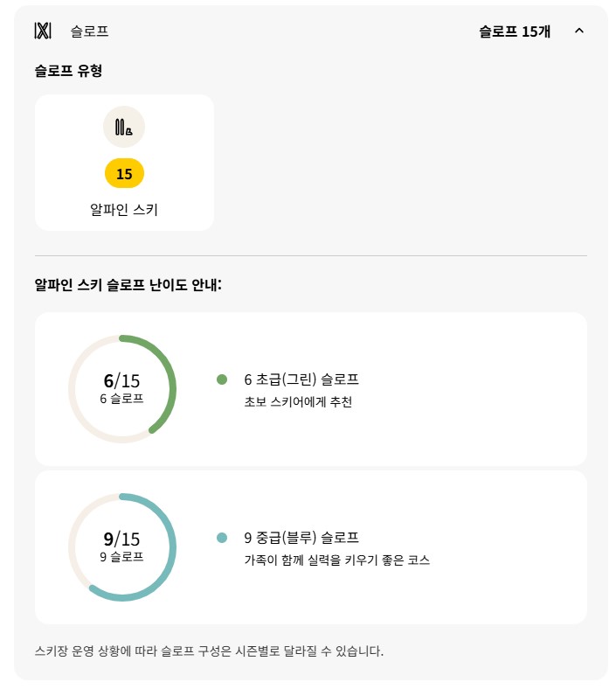The height and width of the screenshot is (689, 616).
Task: Collapse the 슬로프 section with chevron
Action: (x=579, y=31)
